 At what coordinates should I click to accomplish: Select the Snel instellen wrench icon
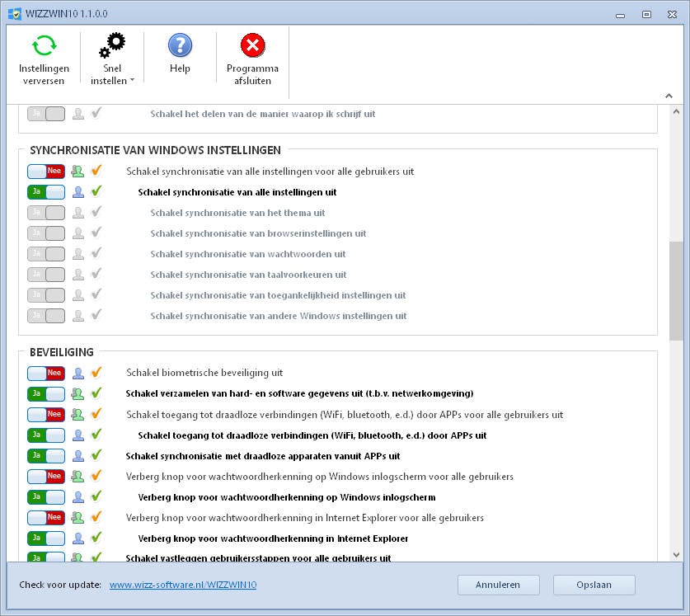112,45
